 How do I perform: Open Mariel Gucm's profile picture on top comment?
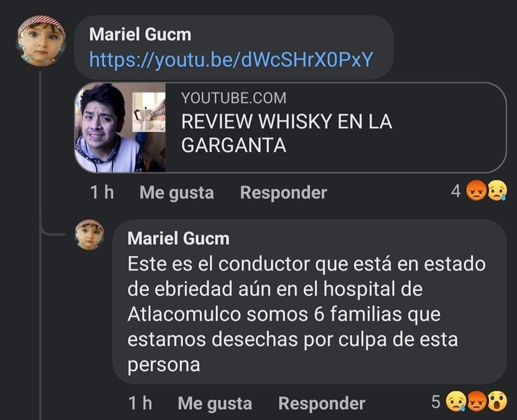[x=41, y=41]
